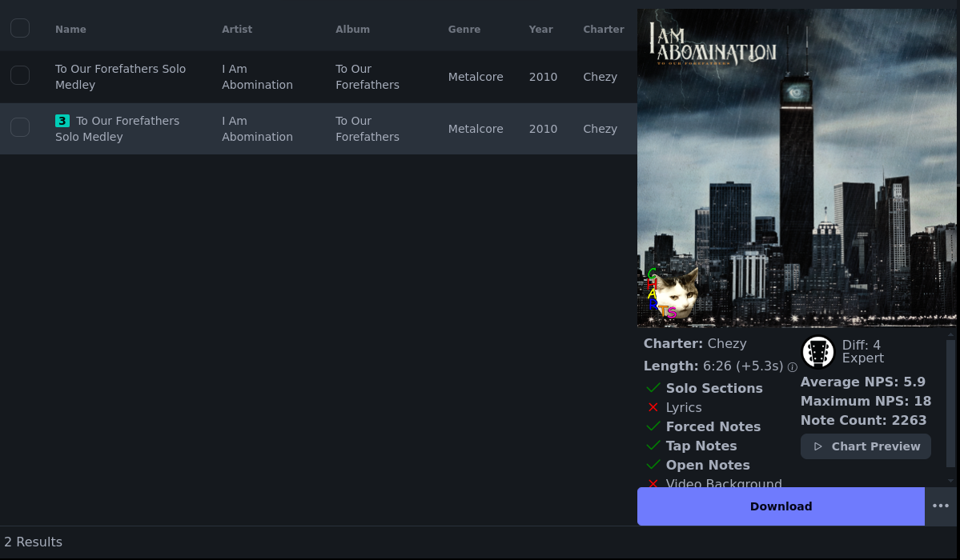Click album To Our Forefathers in first row
Screen dimensions: 960x560
click(368, 77)
